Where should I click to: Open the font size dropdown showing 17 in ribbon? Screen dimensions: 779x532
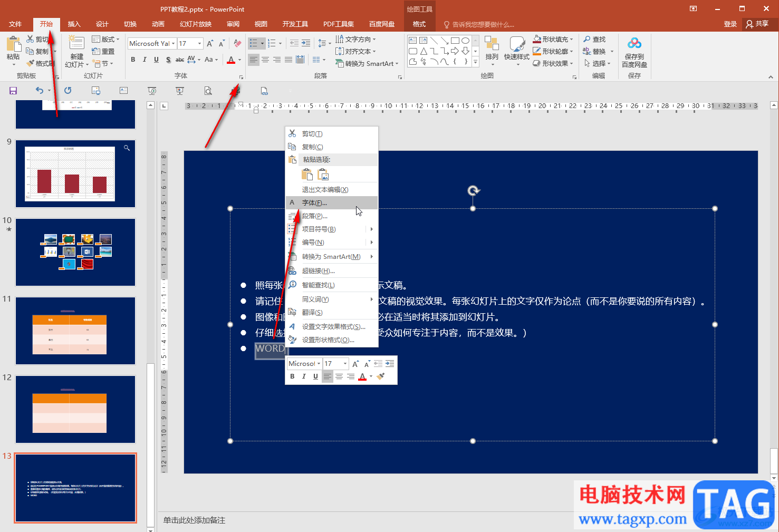pos(200,44)
